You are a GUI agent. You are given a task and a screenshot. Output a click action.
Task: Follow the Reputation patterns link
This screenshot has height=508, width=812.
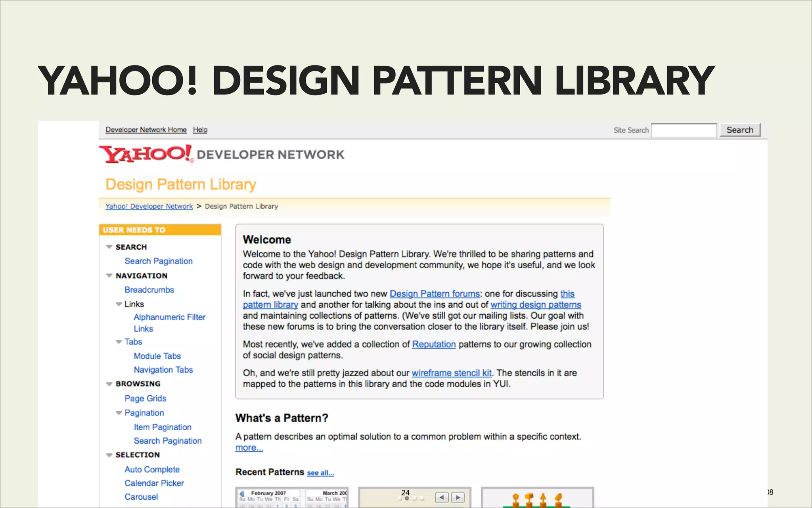point(434,344)
